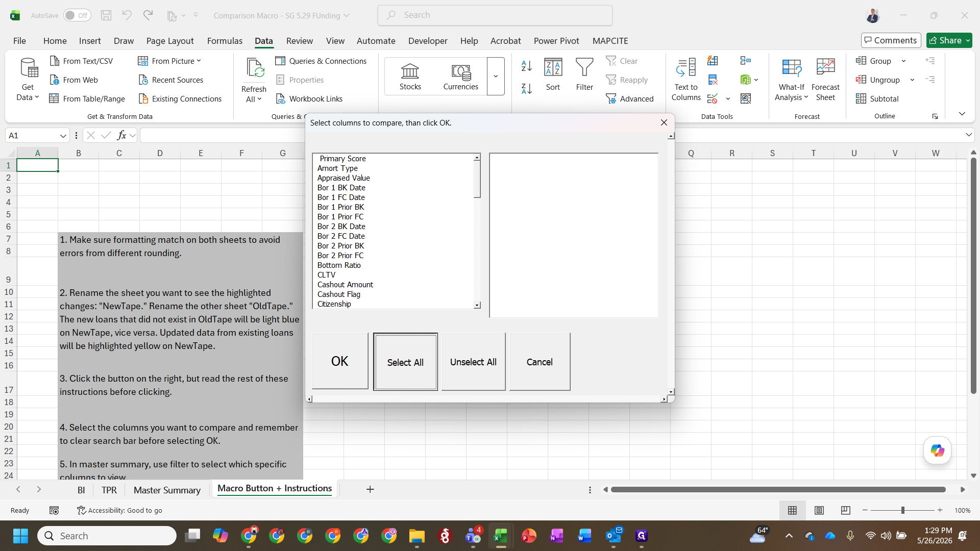Viewport: 980px width, 551px height.
Task: Click OK in compare dialog
Action: tap(340, 361)
